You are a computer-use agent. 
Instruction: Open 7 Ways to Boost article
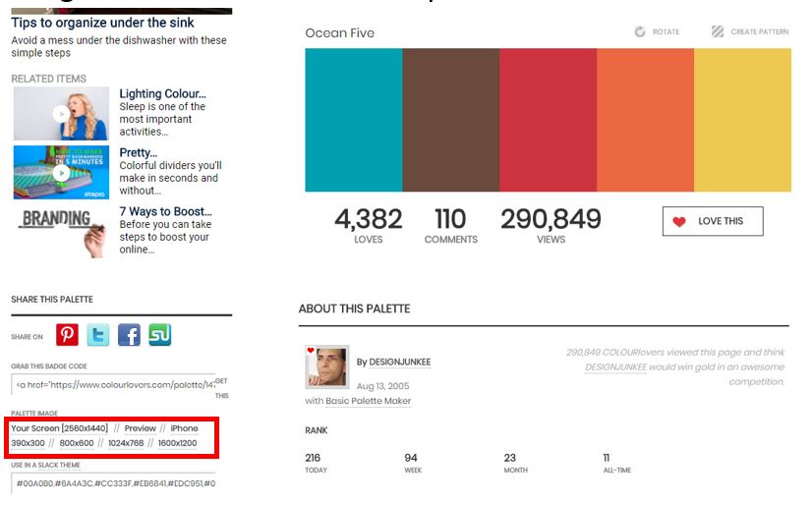pyautogui.click(x=165, y=211)
